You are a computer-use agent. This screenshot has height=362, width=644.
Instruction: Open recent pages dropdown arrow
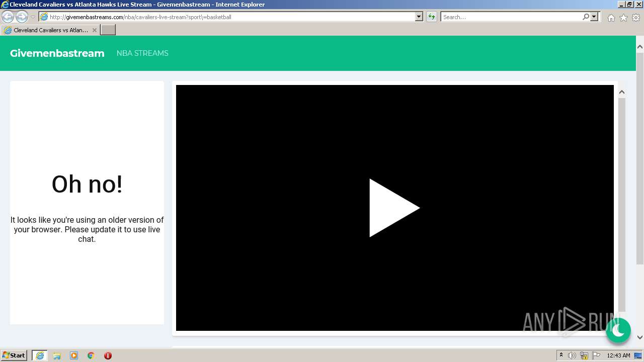[x=33, y=17]
